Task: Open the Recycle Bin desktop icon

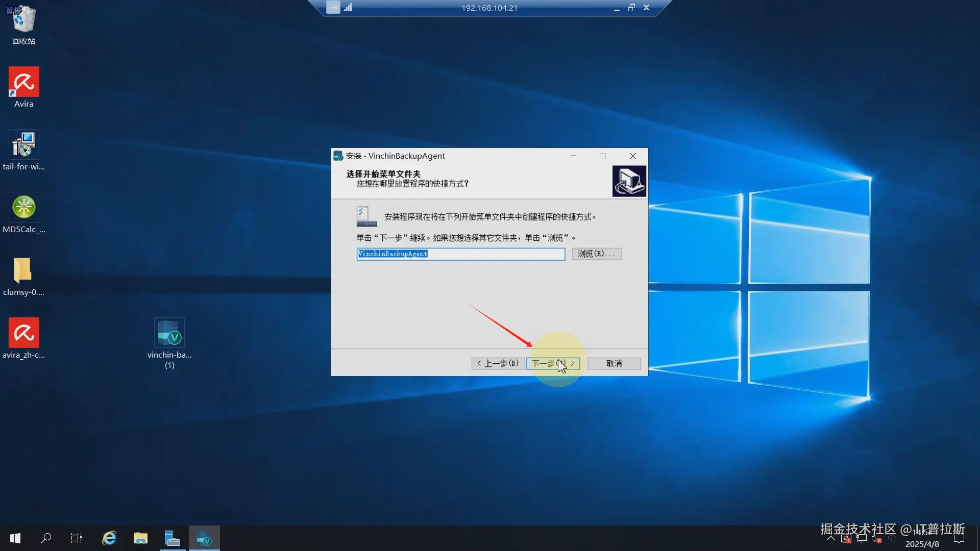Action: click(23, 20)
